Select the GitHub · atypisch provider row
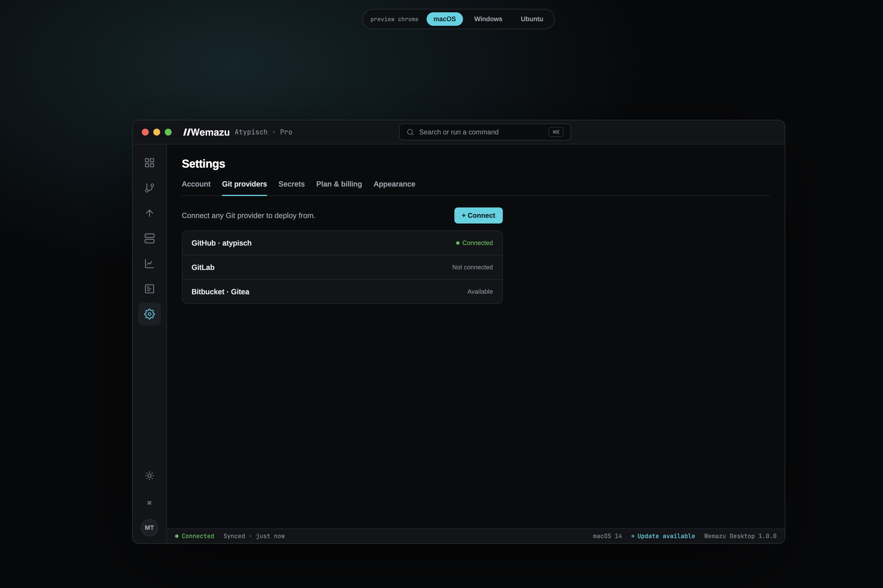The image size is (883, 588). click(342, 243)
